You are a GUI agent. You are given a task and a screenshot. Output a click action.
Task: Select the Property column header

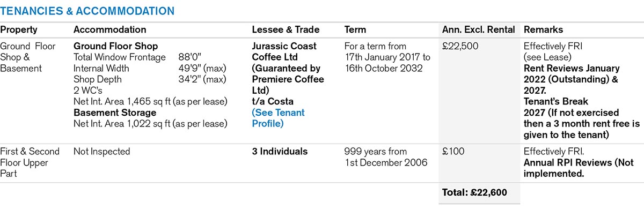pos(19,30)
